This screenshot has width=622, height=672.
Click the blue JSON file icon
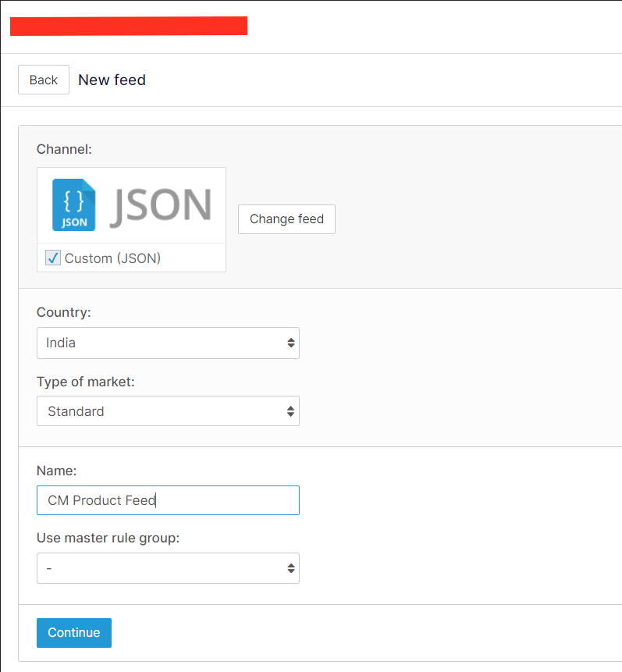74,204
